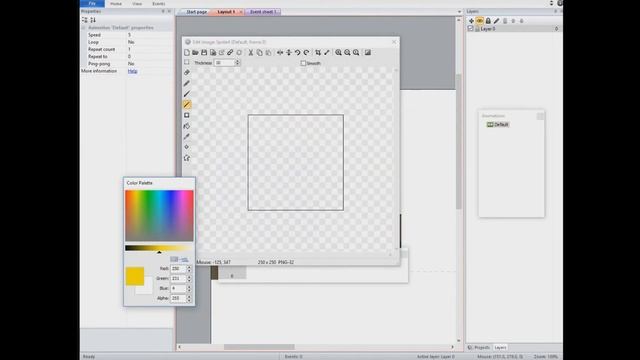Click the lock layer icon in Layers panel
The width and height of the screenshot is (640, 360).
tap(488, 20)
